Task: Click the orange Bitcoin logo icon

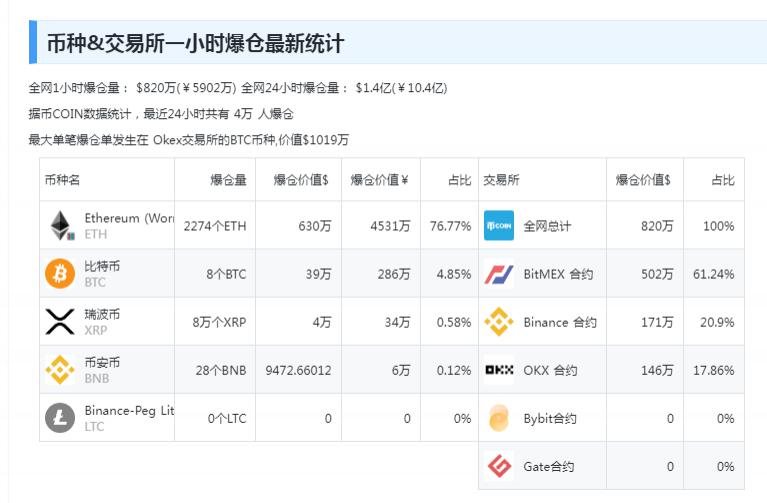Action: click(x=60, y=273)
